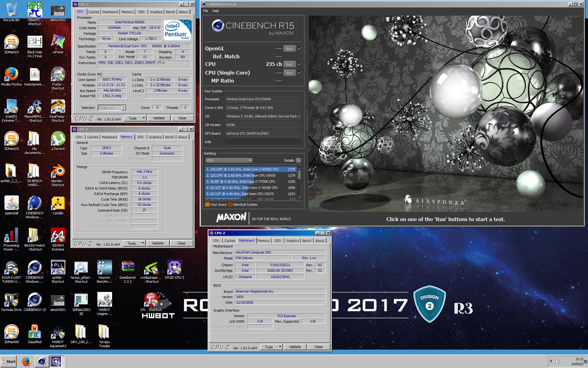
Task: Open Catzilla desktop icon
Action: [58, 205]
